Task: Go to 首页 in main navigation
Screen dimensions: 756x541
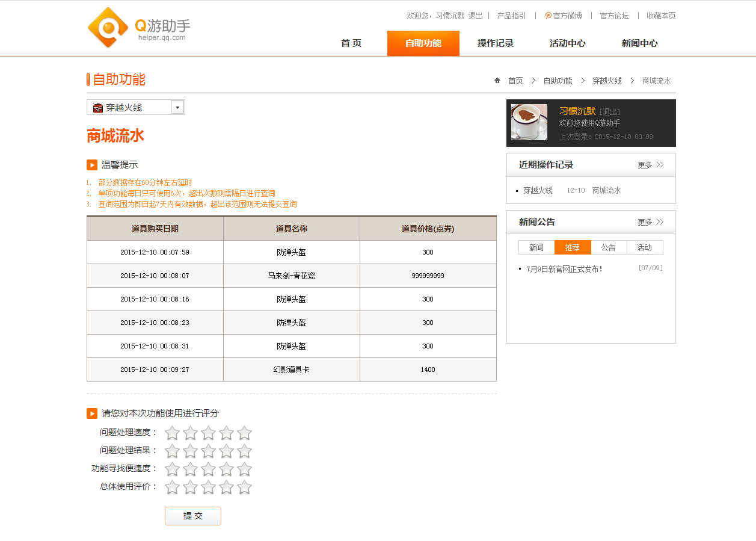Action: [351, 43]
